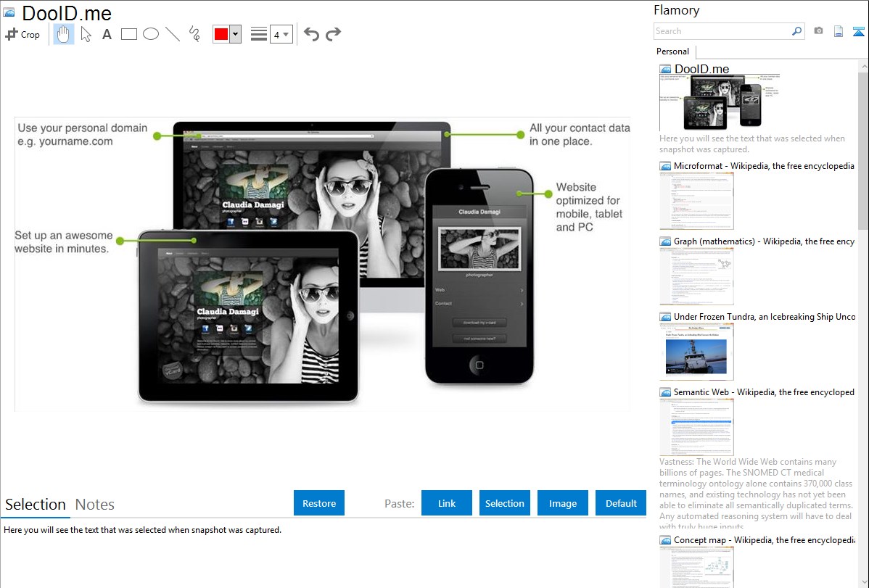
Task: Click the Graph (mathematics) - Wikipedia title
Action: click(x=764, y=241)
